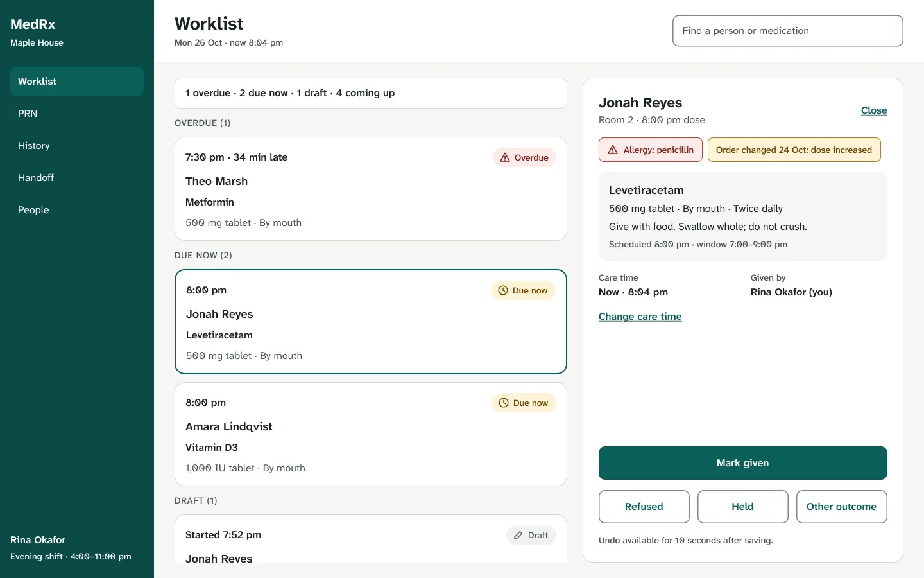Click the Room 2 · 8:00 pm dose subtitle
This screenshot has width=924, height=578.
tap(652, 120)
